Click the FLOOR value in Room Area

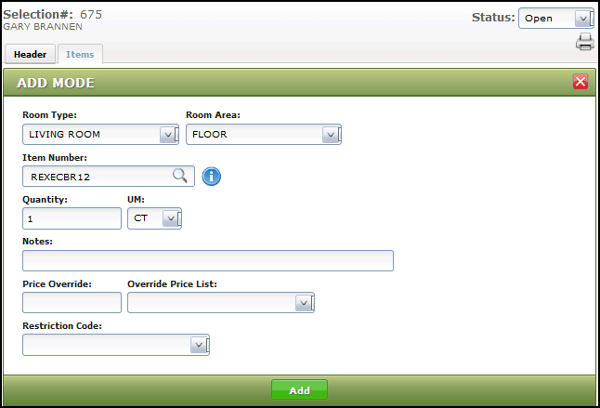210,134
